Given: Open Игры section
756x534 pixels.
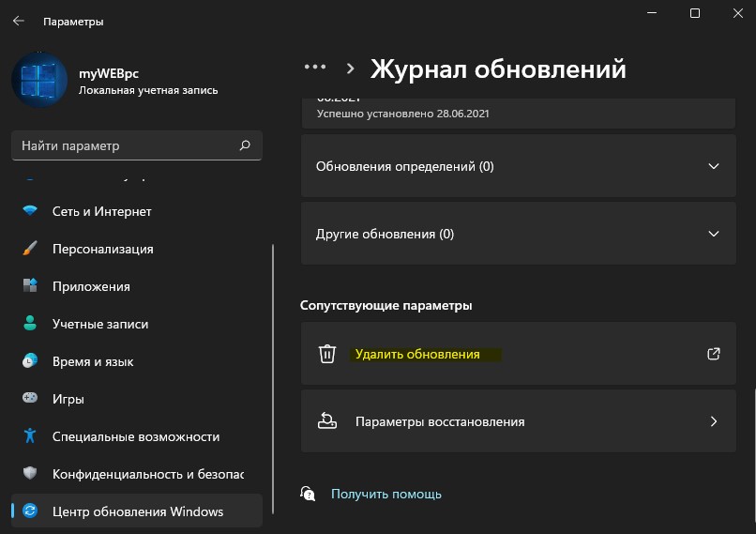Looking at the screenshot, I should [136, 399].
